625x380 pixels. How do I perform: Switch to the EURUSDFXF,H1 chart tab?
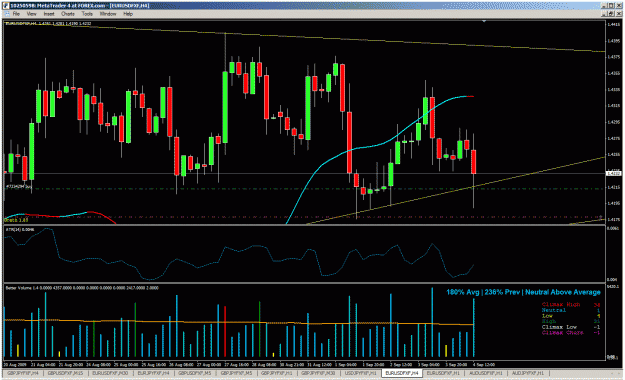443,373
